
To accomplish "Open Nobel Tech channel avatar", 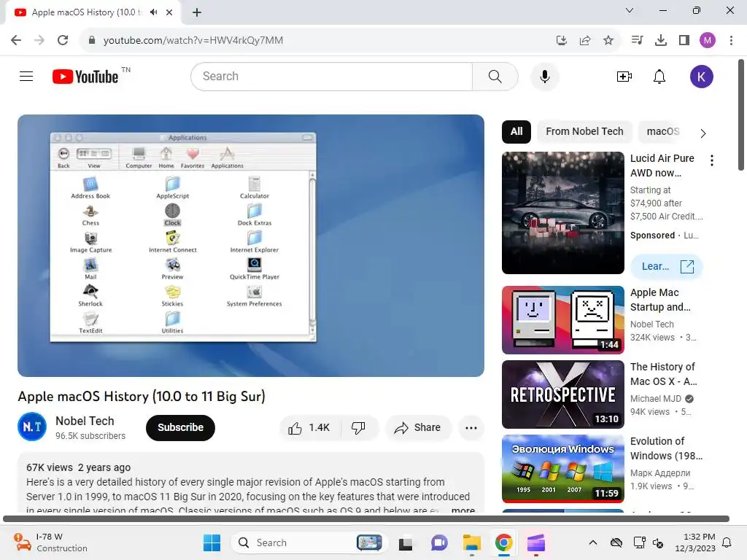I will (x=32, y=427).
